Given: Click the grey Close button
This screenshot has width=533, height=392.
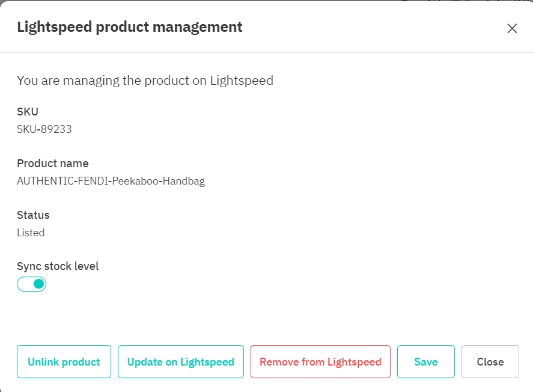Looking at the screenshot, I should coord(490,362).
